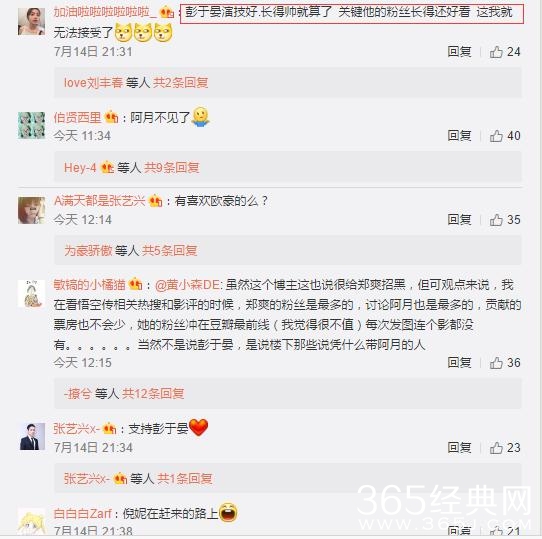Click 回复 on A满天都是张艺兴's comment
This screenshot has width=542, height=539.
click(x=459, y=220)
